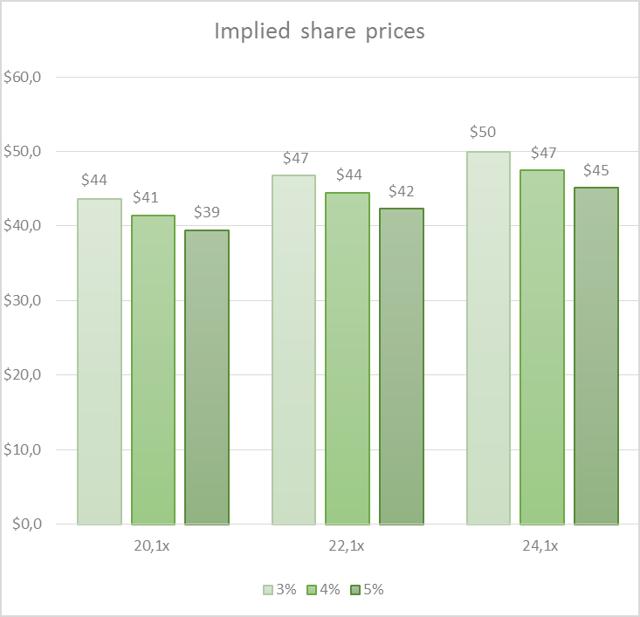
Task: Click the chart title Implied share prices
Action: [320, 31]
